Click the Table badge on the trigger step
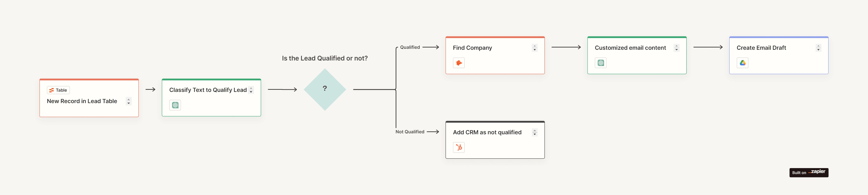This screenshot has height=195, width=868. point(59,90)
